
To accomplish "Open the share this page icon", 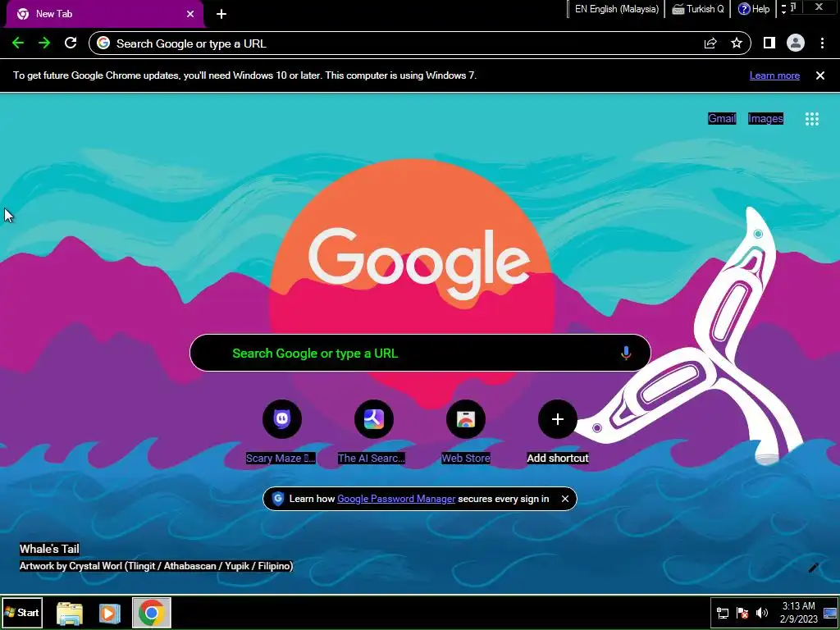I will 710,43.
